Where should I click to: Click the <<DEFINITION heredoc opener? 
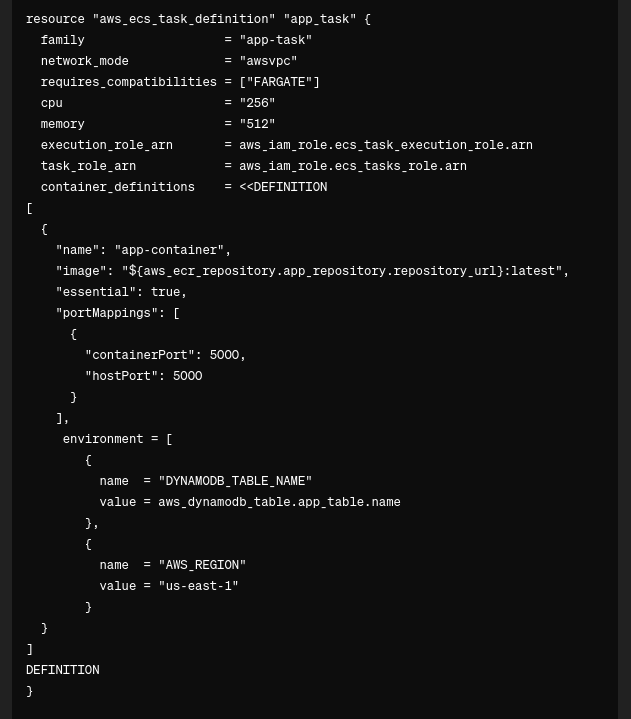(x=283, y=187)
